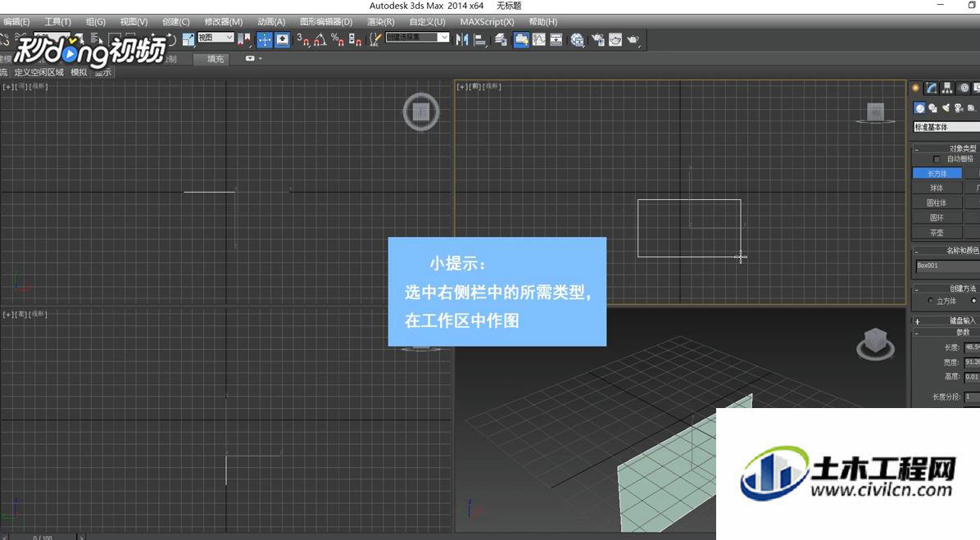Click the Mirror tool icon
This screenshot has width=980, height=540.
pyautogui.click(x=462, y=40)
